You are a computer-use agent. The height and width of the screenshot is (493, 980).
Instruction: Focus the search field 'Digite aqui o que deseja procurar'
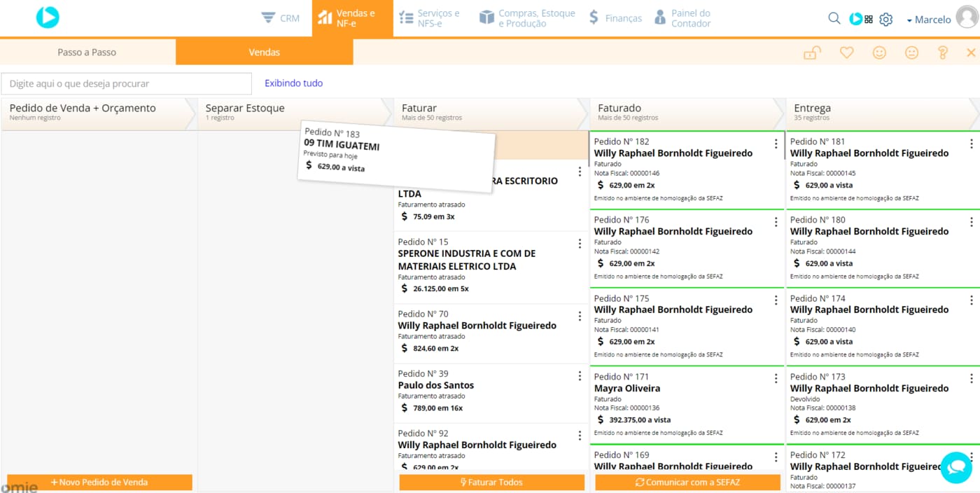pos(126,83)
